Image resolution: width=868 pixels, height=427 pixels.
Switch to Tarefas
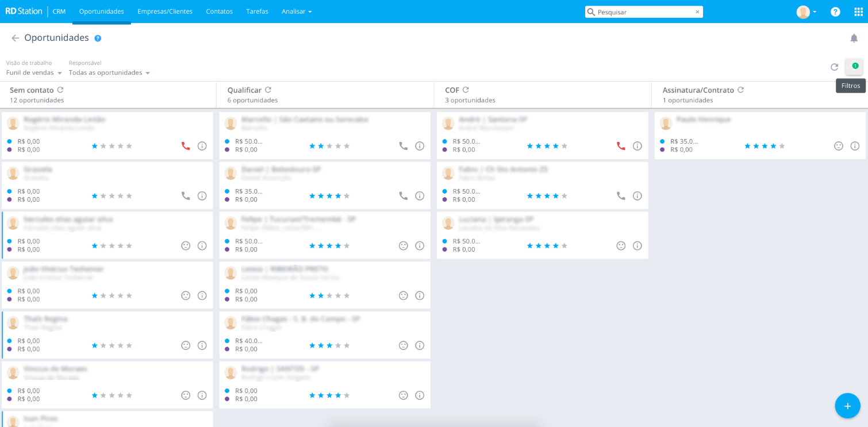[257, 11]
